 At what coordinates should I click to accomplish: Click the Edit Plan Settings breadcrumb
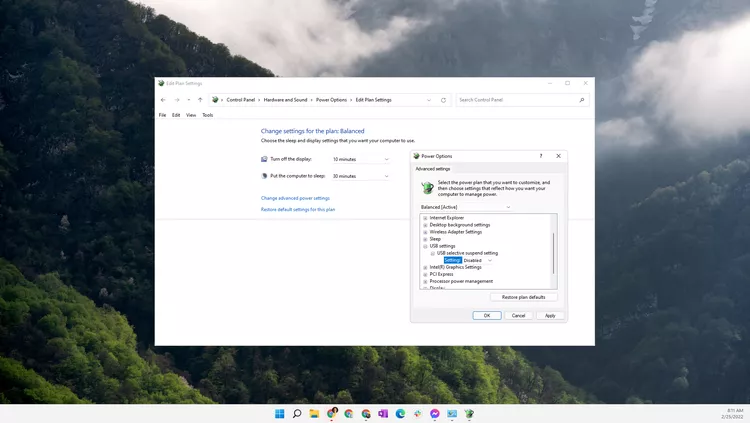click(x=374, y=100)
